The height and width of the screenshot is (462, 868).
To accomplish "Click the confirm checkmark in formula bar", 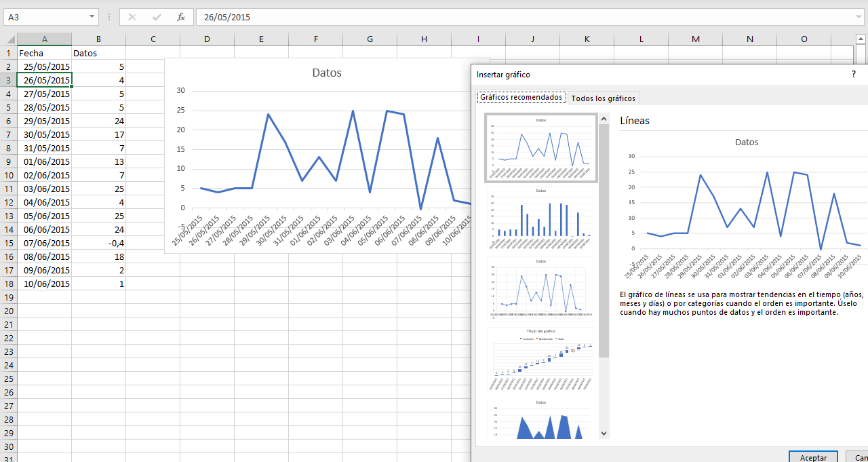I will [157, 17].
